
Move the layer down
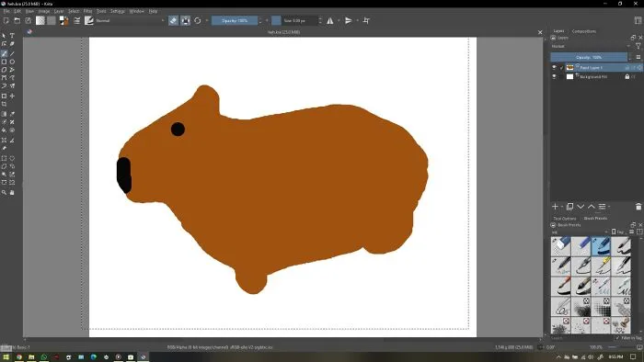(581, 207)
